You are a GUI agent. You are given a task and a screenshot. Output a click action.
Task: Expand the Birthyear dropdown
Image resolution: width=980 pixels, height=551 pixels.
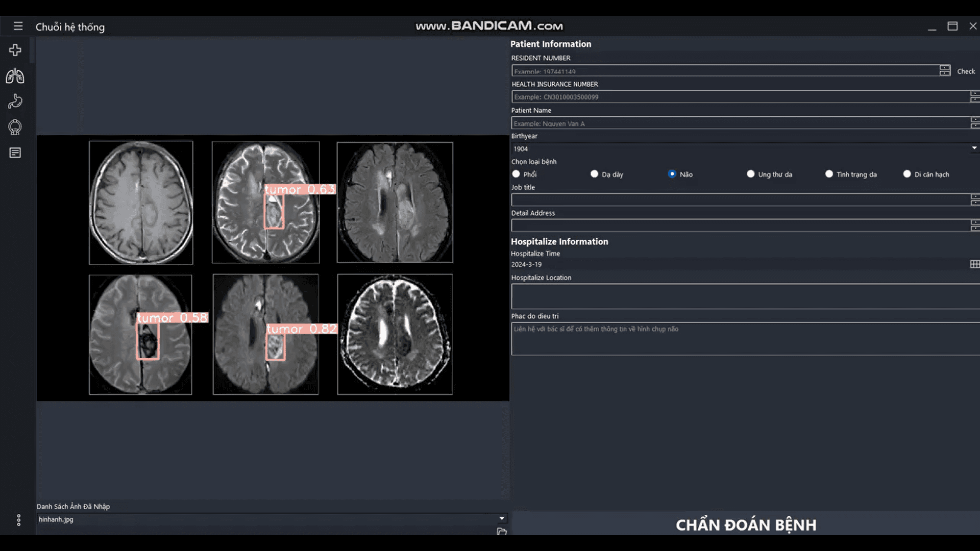coord(974,148)
